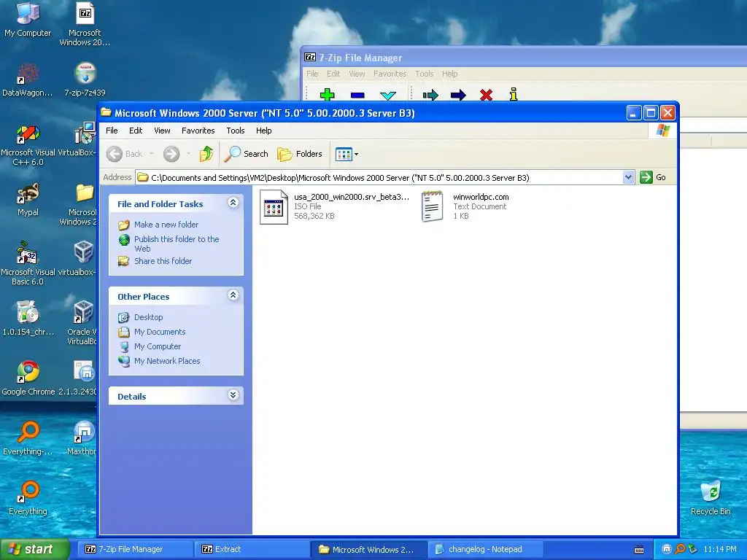Select the Mypal browser shortcut
Viewport: 747px width, 560px height.
[28, 199]
